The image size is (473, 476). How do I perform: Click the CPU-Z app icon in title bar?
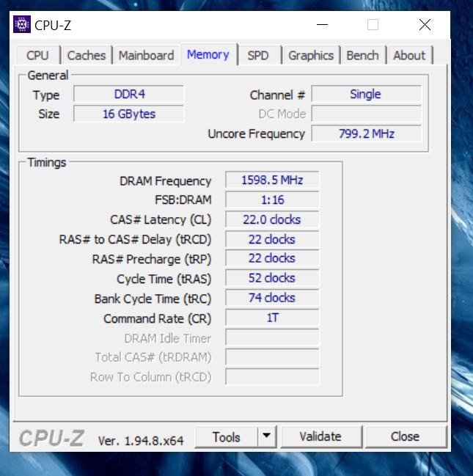tap(22, 24)
